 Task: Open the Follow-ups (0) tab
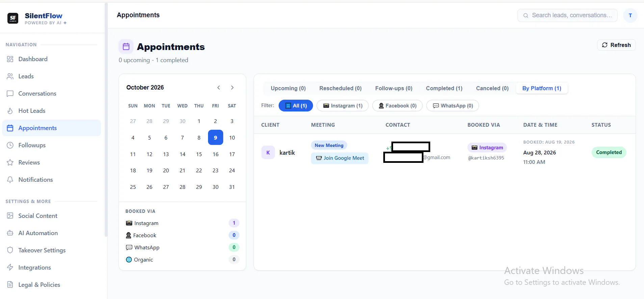tap(394, 88)
